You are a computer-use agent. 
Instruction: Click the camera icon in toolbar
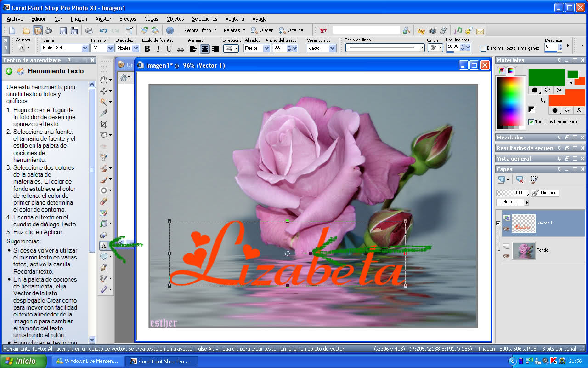tap(432, 30)
